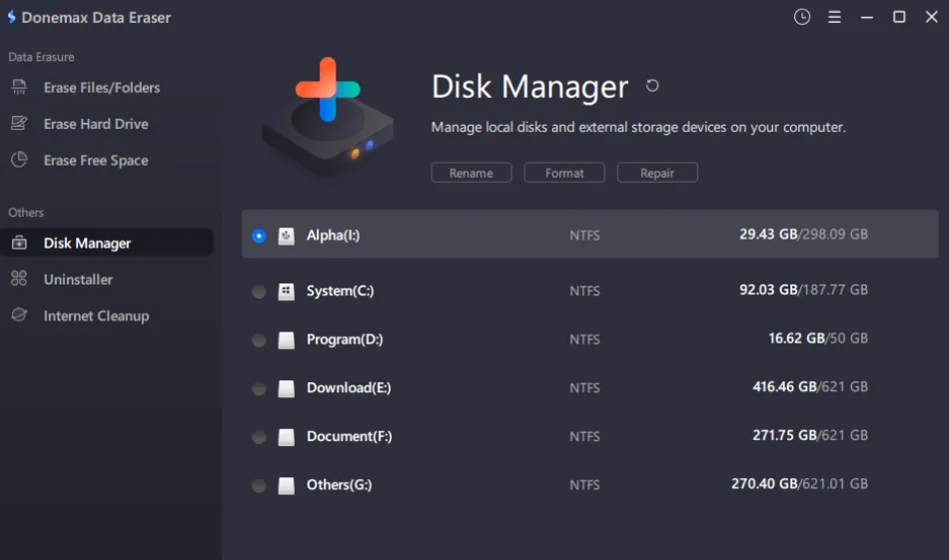The height and width of the screenshot is (560, 949).
Task: Minimize the Donemax Data Eraser window
Action: click(x=867, y=18)
